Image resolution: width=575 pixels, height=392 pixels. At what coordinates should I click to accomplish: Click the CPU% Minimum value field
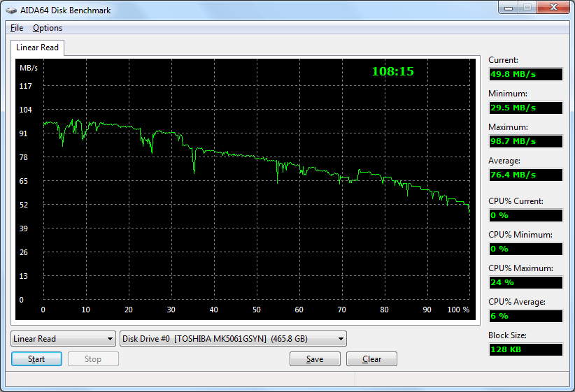pyautogui.click(x=526, y=249)
